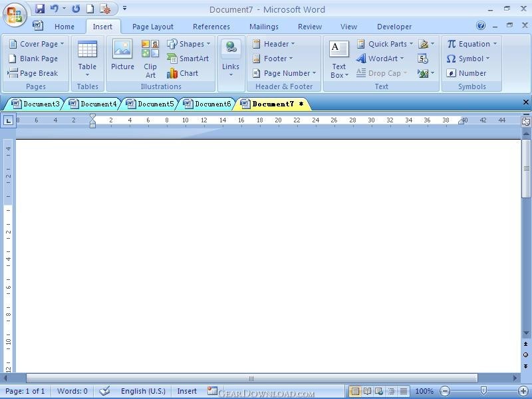Image resolution: width=532 pixels, height=399 pixels.
Task: Create a new blank document icon
Action: (x=90, y=9)
